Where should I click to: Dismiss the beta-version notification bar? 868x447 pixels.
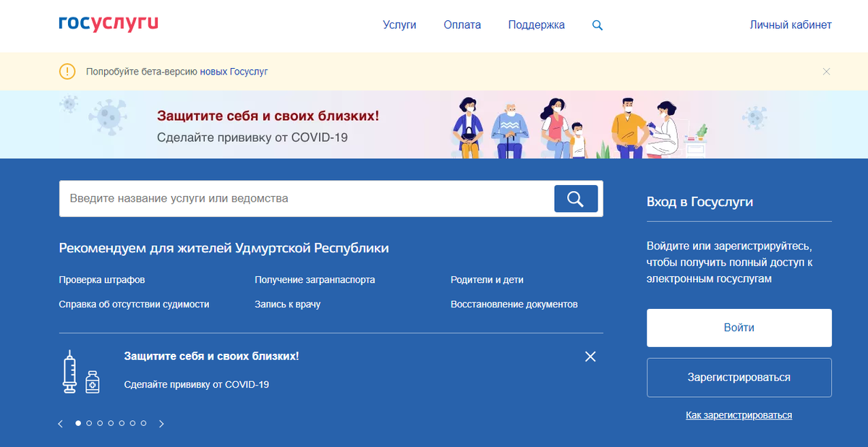point(827,72)
